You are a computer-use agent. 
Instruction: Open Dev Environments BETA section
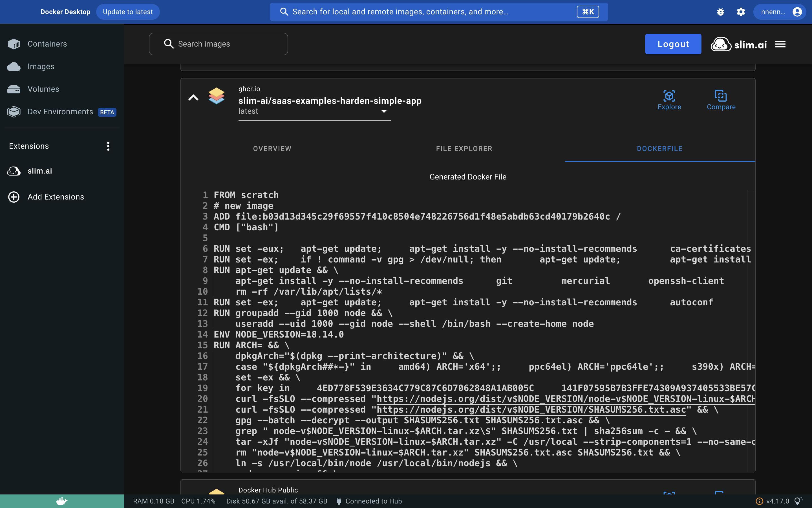(62, 111)
